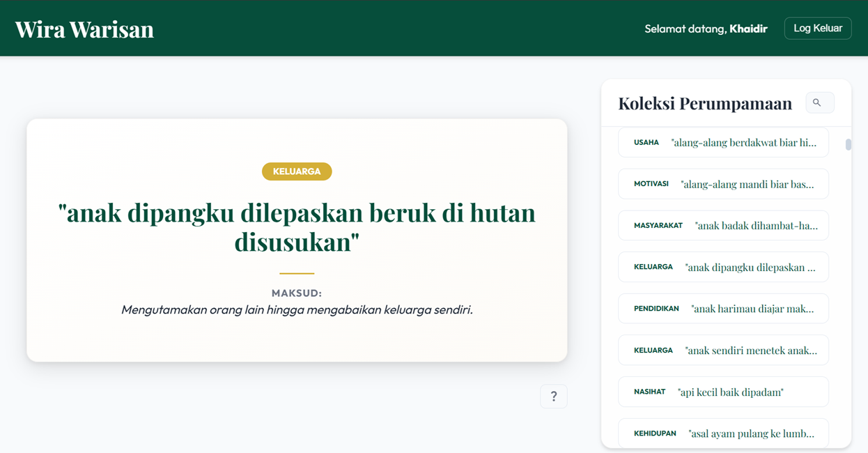The width and height of the screenshot is (868, 453).
Task: Click the USAHA category label
Action: coord(646,142)
